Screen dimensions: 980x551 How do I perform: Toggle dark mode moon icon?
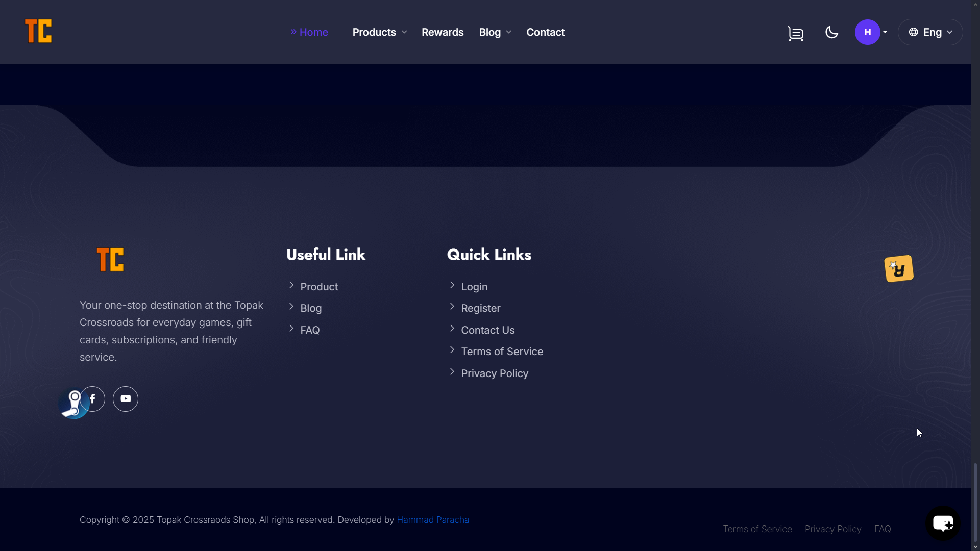click(831, 32)
